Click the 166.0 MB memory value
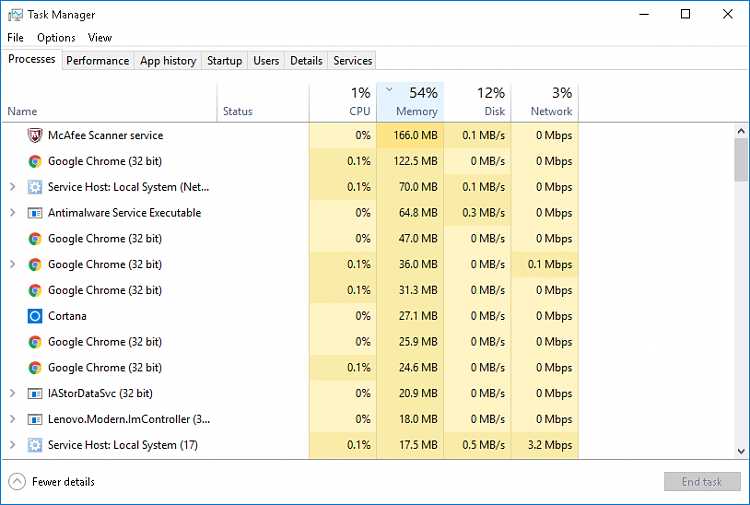 pyautogui.click(x=415, y=135)
